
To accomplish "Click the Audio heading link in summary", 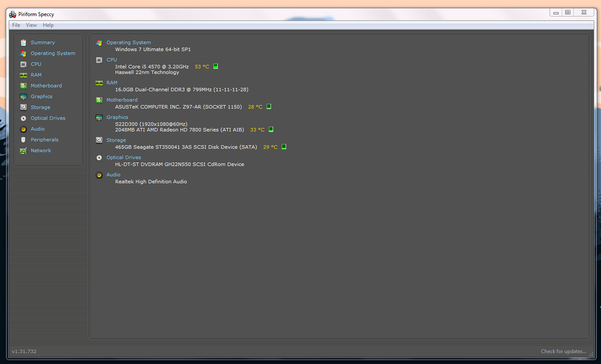I will click(x=113, y=175).
